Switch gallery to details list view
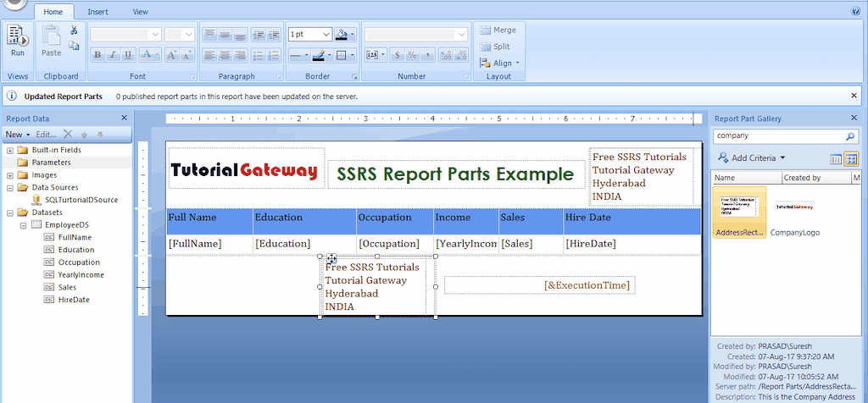Viewport: 868px width, 403px height. (836, 158)
